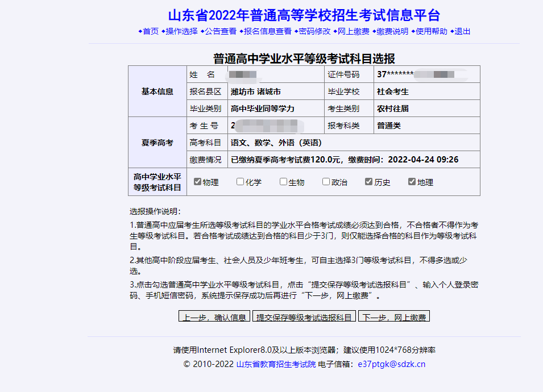The width and height of the screenshot is (543, 392).
Task: Uncheck the 历史 checkbox
Action: pyautogui.click(x=369, y=182)
